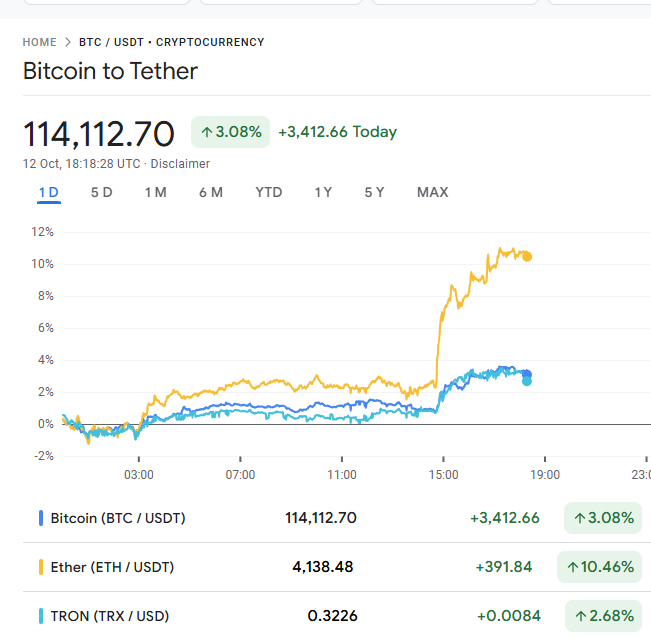Select the 1Y time range
Viewport: 651px width, 638px height.
pyautogui.click(x=323, y=192)
